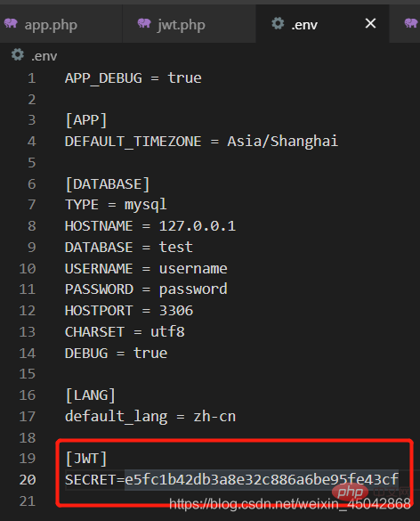Click the 127.0.0.1 hostname value
420x521 pixels.
198,226
